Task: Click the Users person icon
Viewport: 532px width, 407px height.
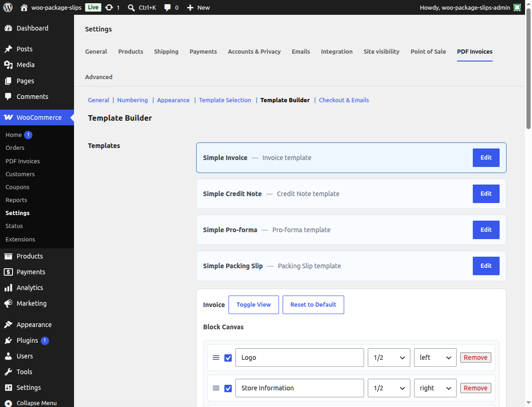Action: pos(8,356)
